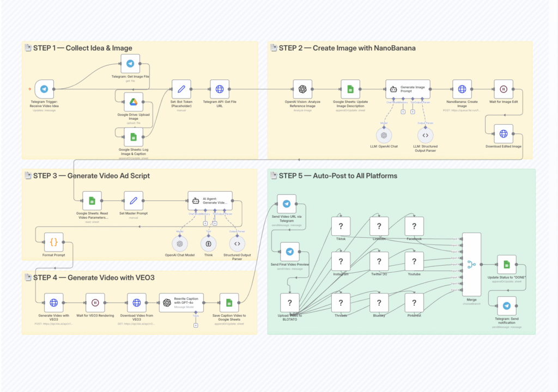Open the Merge node
The image size is (558, 392).
coord(471,265)
